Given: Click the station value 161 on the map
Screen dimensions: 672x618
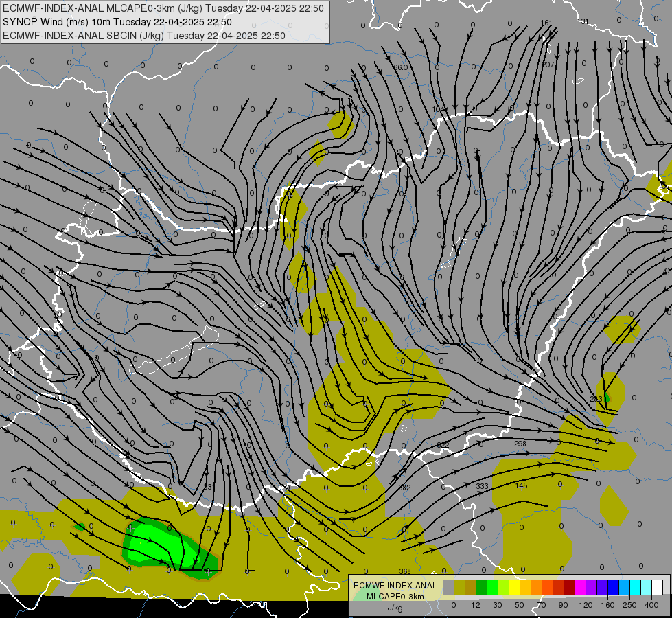Looking at the screenshot, I should pos(546,23).
